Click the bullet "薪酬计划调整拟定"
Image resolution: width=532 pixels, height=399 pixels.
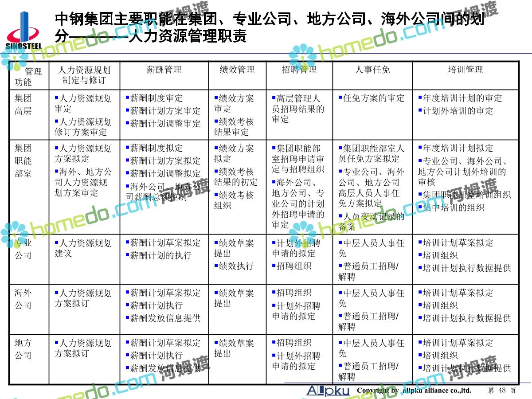[163, 174]
